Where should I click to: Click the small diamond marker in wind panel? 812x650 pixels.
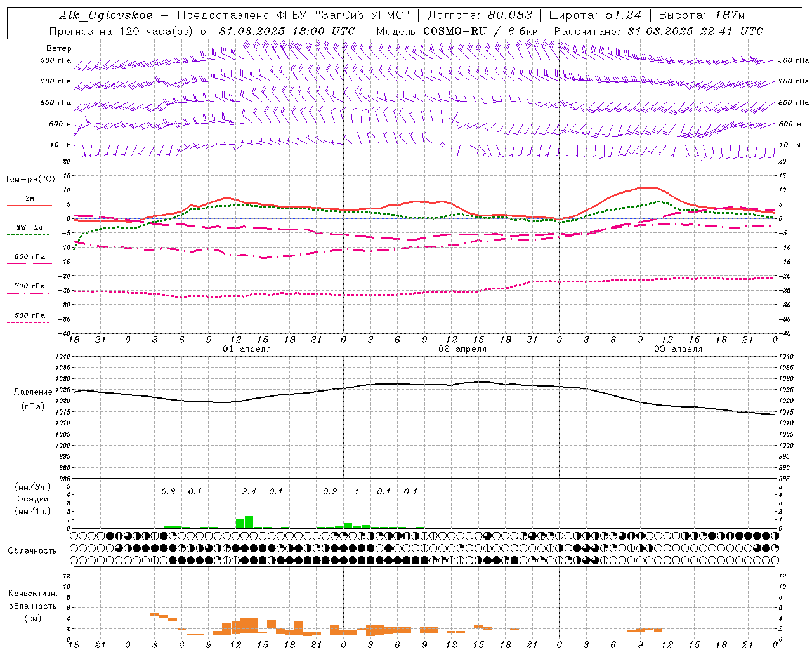click(443, 145)
